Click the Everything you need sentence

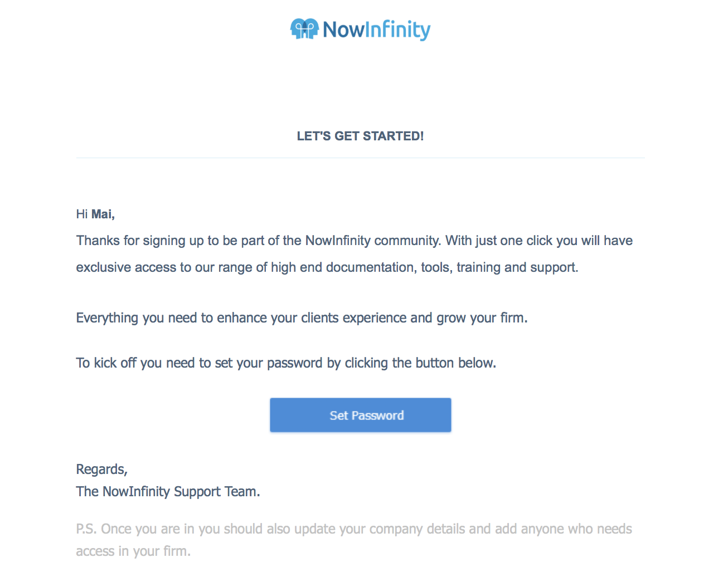point(302,318)
